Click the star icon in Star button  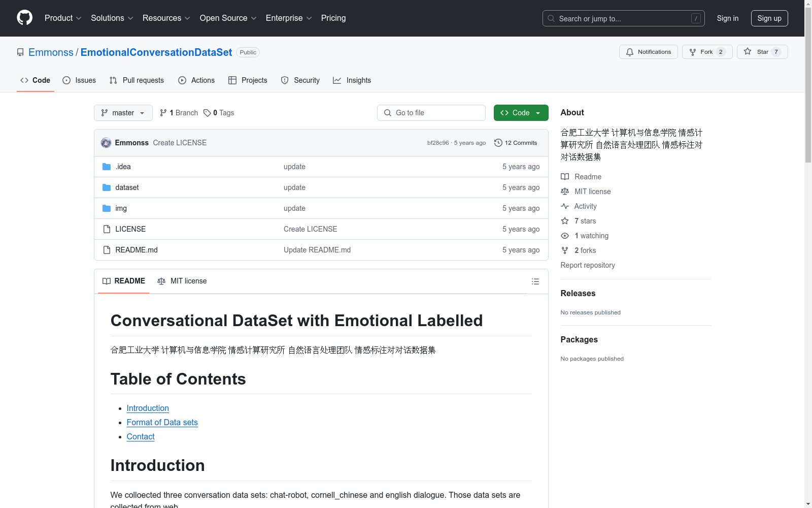[x=748, y=51]
